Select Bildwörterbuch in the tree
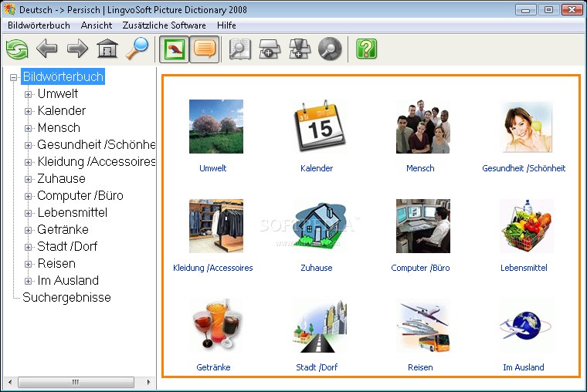587x392 pixels. tap(63, 76)
